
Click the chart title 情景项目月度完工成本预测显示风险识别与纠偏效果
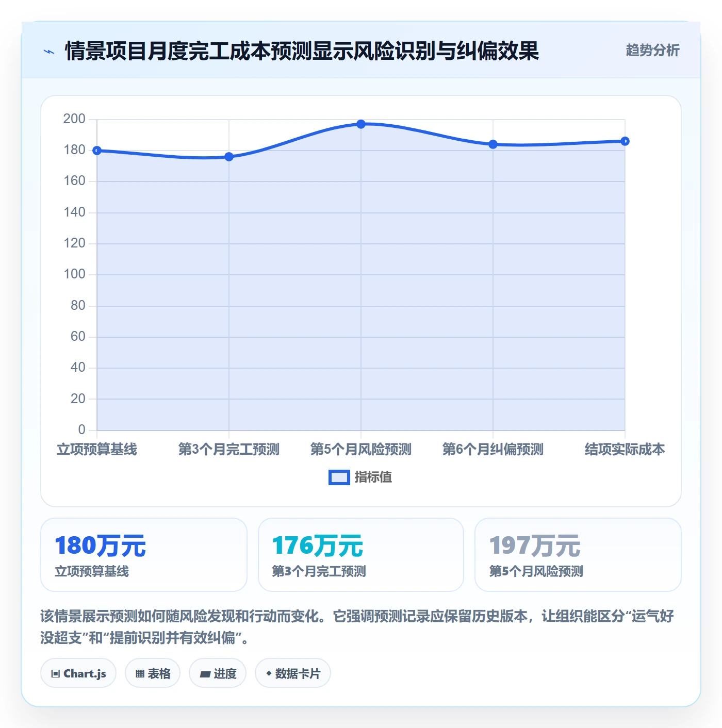pyautogui.click(x=302, y=51)
